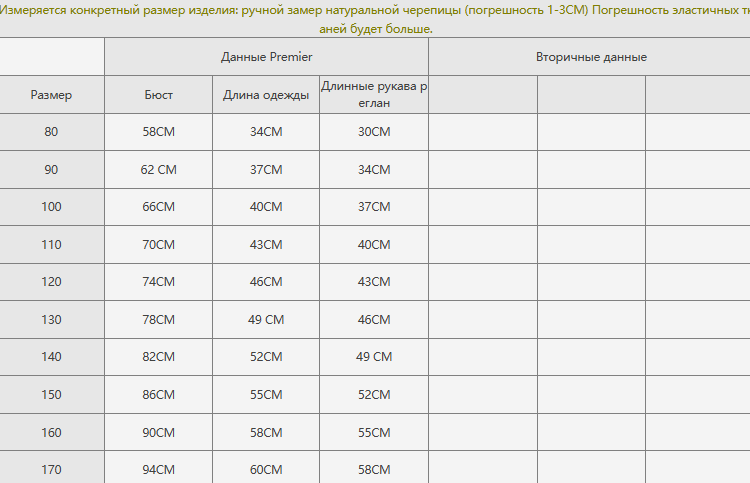Click the size 130 clothing length 49 CM cell
The height and width of the screenshot is (483, 750).
point(266,320)
